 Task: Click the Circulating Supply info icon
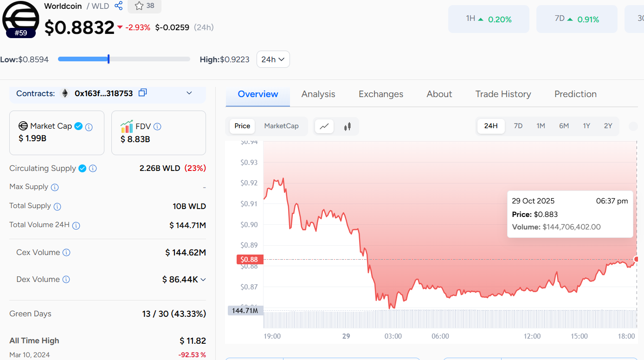click(93, 169)
